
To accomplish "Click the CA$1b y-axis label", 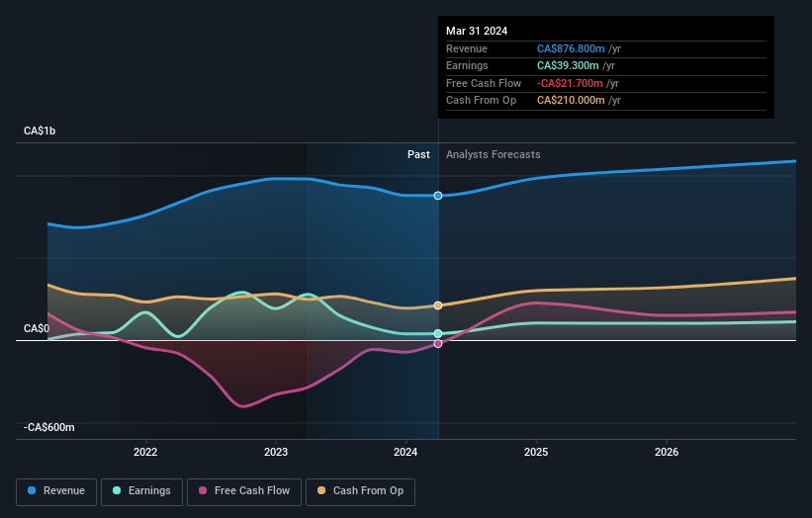I will [x=40, y=130].
